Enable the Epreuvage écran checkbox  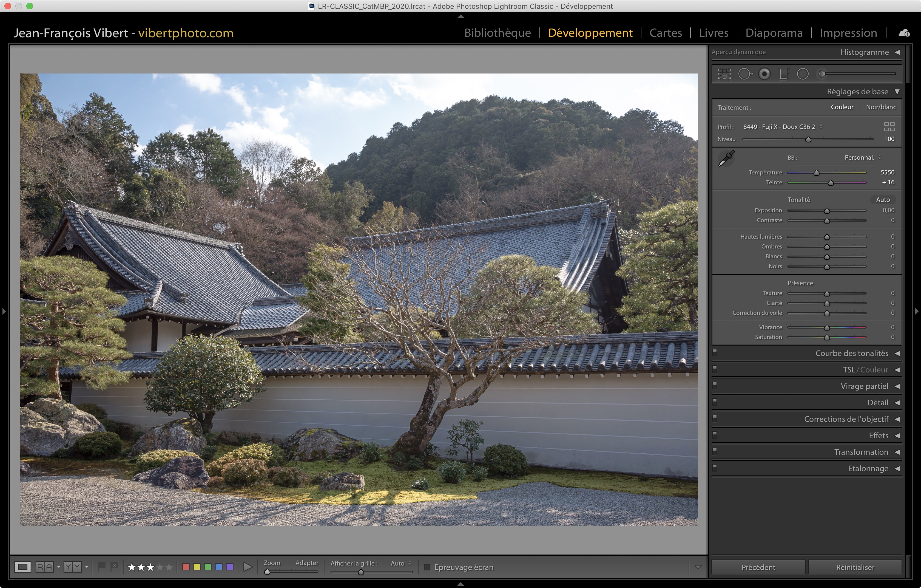click(427, 567)
